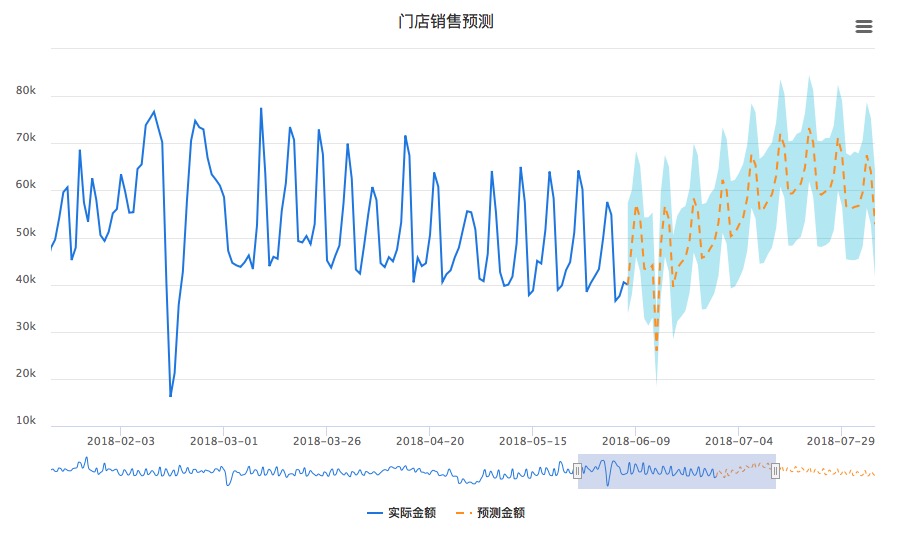Click the x-axis label 2018-02-03

(121, 441)
